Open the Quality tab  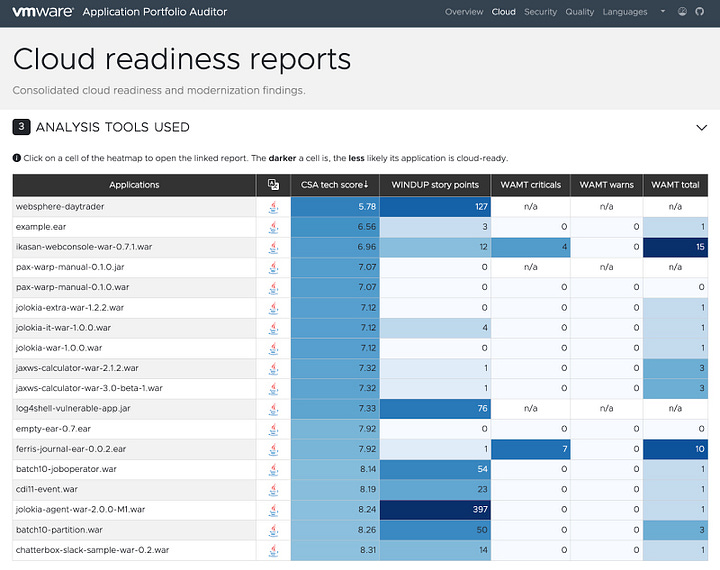click(x=579, y=12)
